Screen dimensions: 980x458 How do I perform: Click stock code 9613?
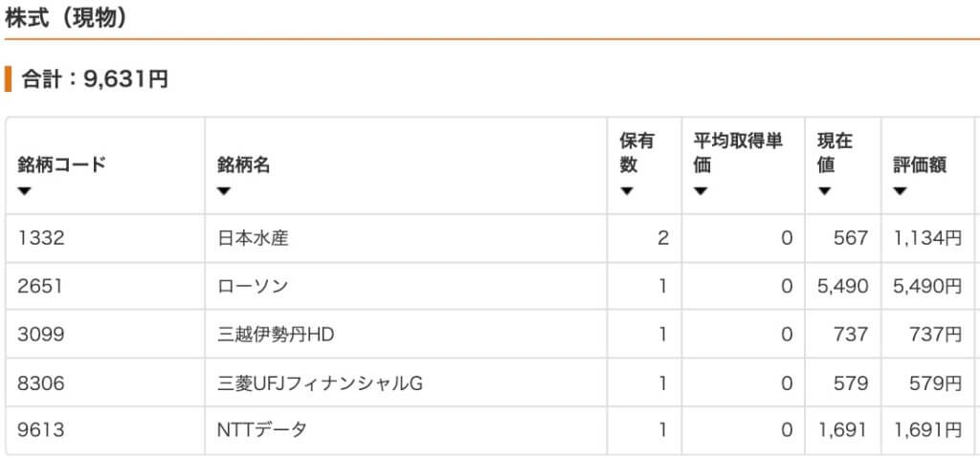pos(40,430)
